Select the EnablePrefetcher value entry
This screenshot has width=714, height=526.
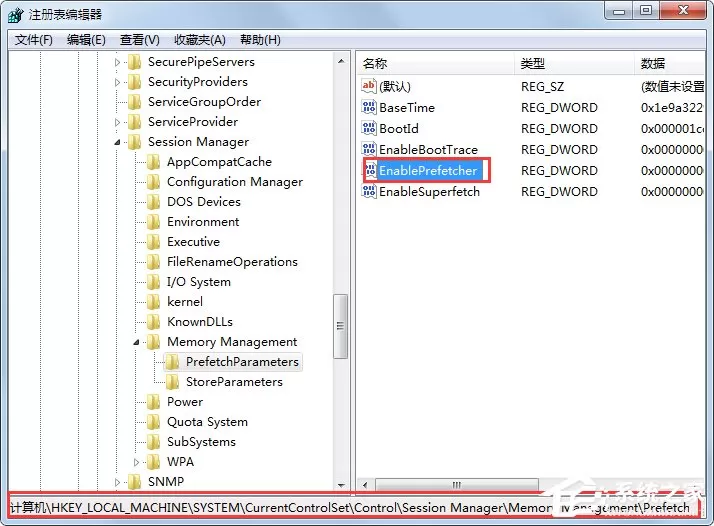(x=428, y=170)
